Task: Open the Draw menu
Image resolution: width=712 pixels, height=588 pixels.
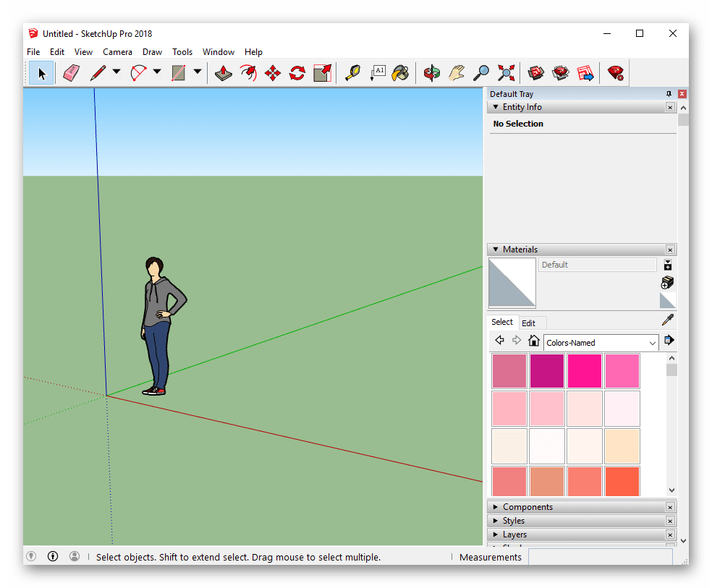Action: tap(152, 52)
